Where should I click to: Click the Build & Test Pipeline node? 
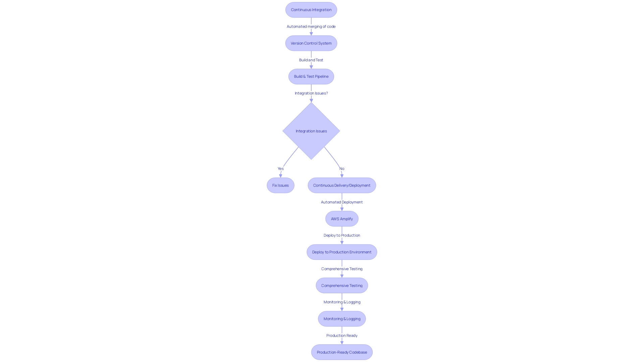[x=311, y=76]
